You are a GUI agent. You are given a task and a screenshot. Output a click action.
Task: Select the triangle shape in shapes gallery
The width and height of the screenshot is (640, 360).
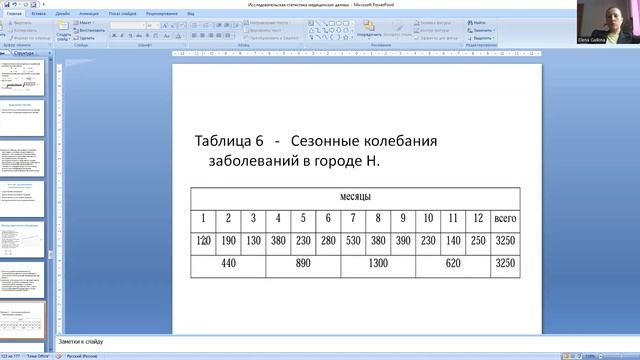(311, 31)
